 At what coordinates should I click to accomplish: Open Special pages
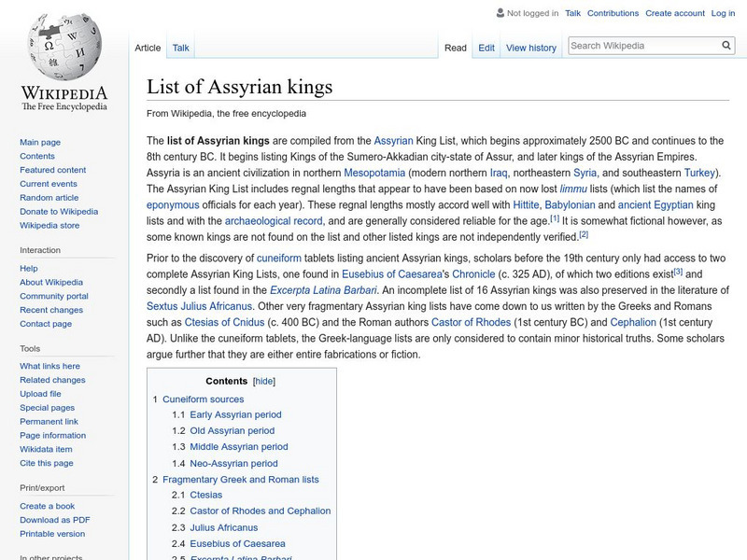48,407
